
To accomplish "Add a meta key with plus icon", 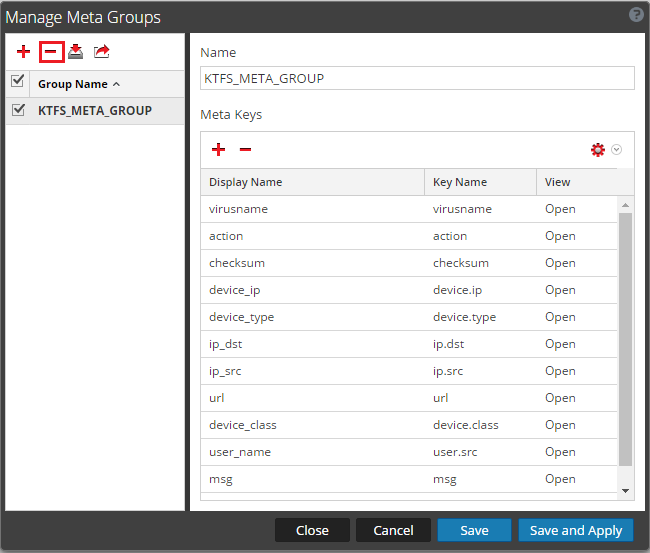I will coord(218,150).
